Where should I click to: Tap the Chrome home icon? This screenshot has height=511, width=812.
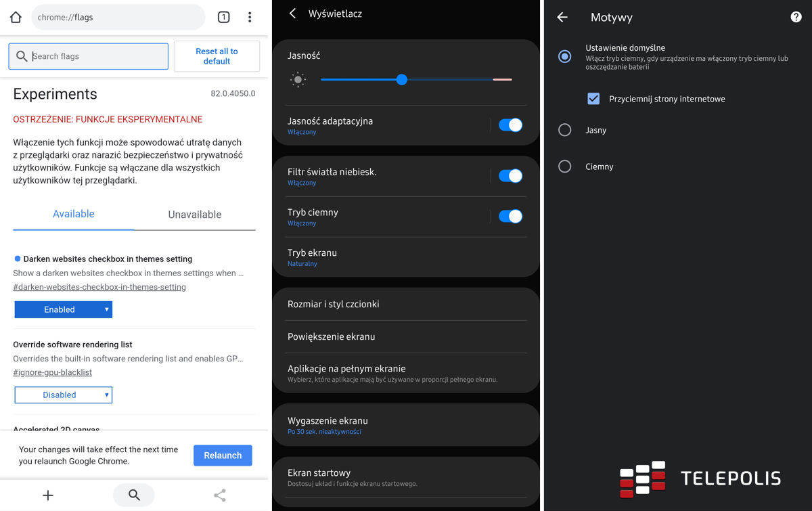point(16,18)
